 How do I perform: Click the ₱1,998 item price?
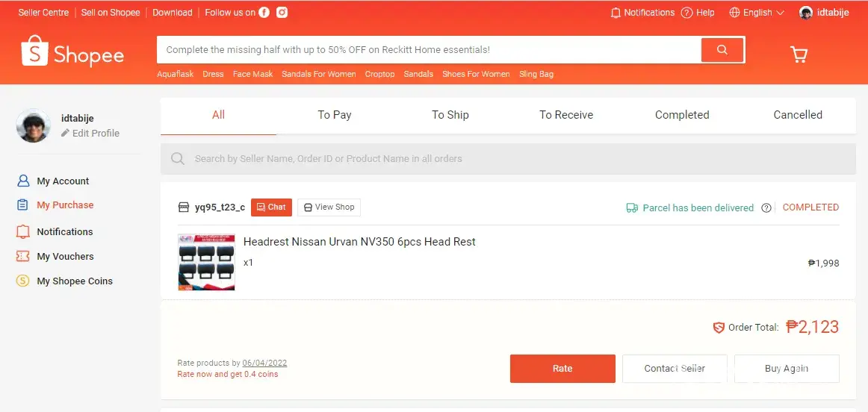tap(824, 263)
